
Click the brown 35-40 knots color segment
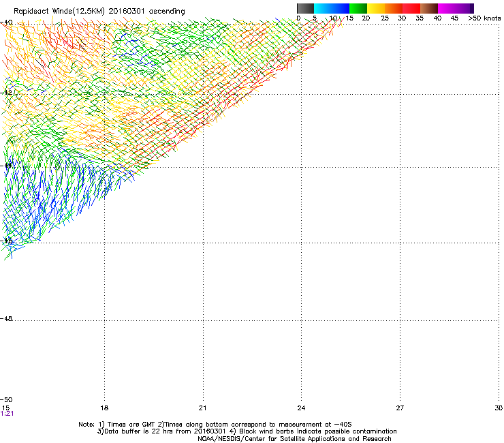[x=429, y=8]
